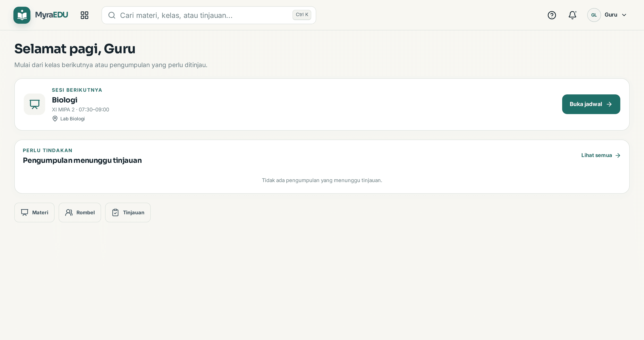Open the notifications bell
Viewport: 644px width, 340px height.
572,15
